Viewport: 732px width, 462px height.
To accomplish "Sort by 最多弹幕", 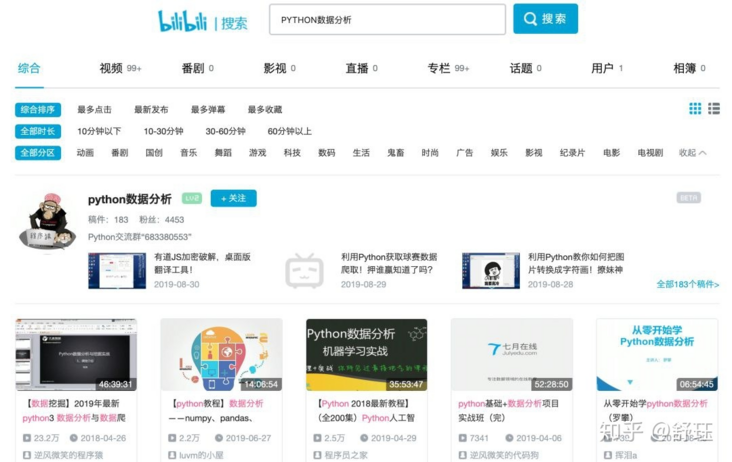I will point(208,110).
